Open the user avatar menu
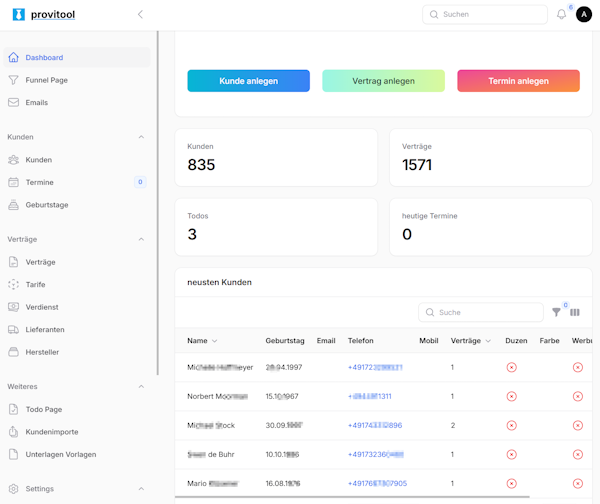 pyautogui.click(x=584, y=15)
